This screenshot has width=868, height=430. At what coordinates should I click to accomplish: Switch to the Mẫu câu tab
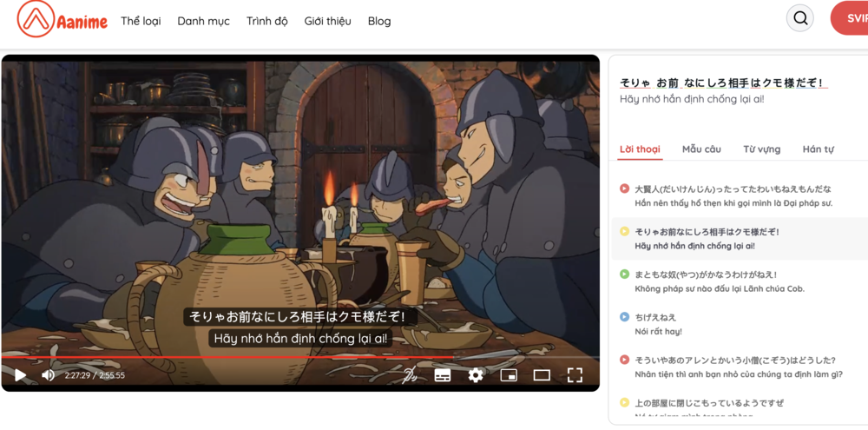point(701,149)
